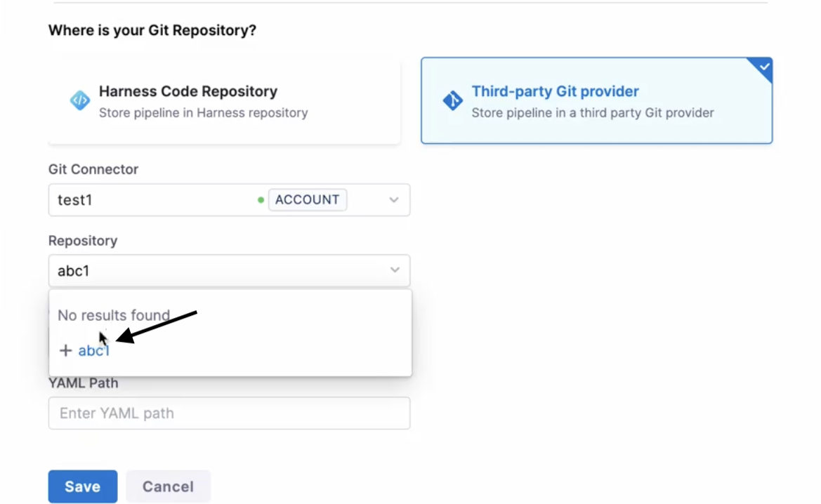Click the selected checkmark on Third-party card
The height and width of the screenshot is (504, 821).
(764, 67)
